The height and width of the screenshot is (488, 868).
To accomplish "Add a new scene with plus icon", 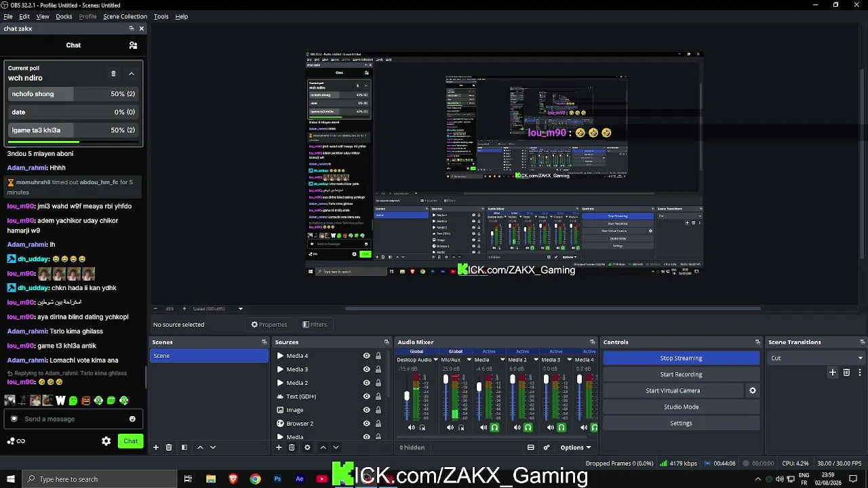I will pyautogui.click(x=156, y=447).
